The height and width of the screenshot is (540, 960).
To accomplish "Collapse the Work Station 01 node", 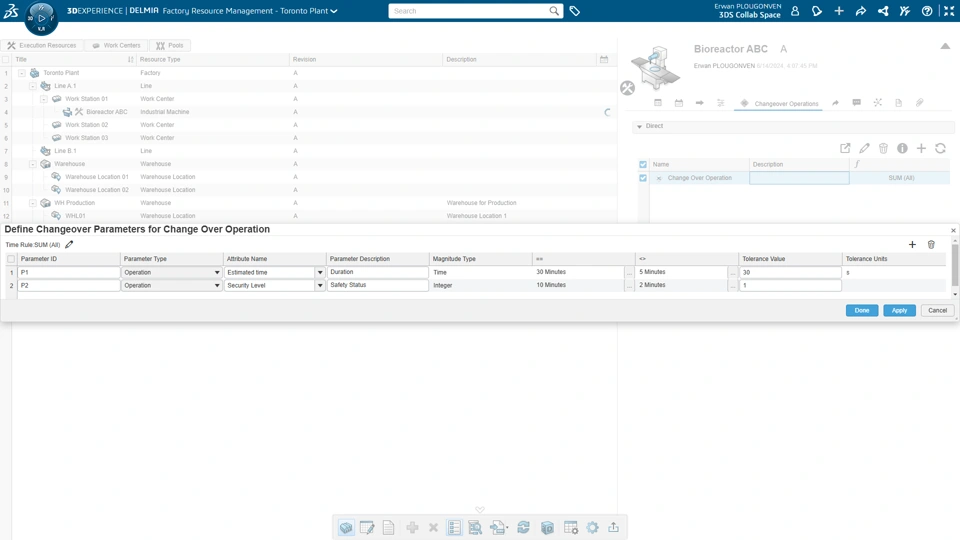I will (x=44, y=99).
